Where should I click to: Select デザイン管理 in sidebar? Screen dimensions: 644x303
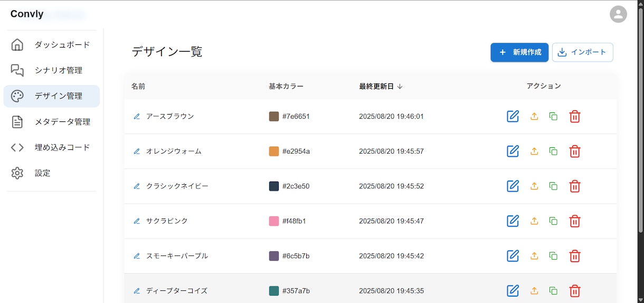click(x=52, y=96)
